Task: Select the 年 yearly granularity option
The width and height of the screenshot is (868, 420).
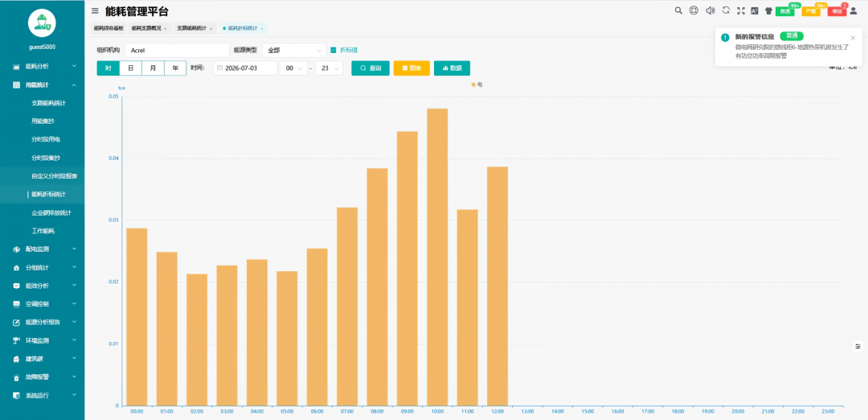Action: (x=175, y=68)
